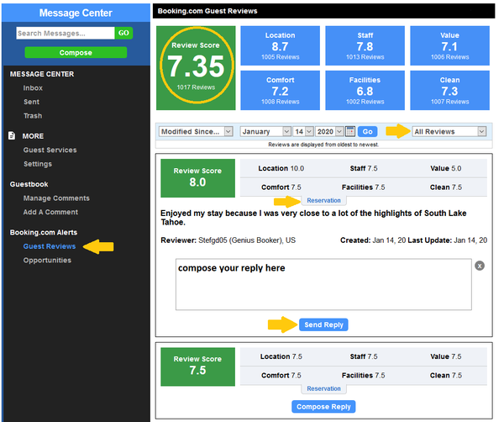Click the MORE section heading

33,136
